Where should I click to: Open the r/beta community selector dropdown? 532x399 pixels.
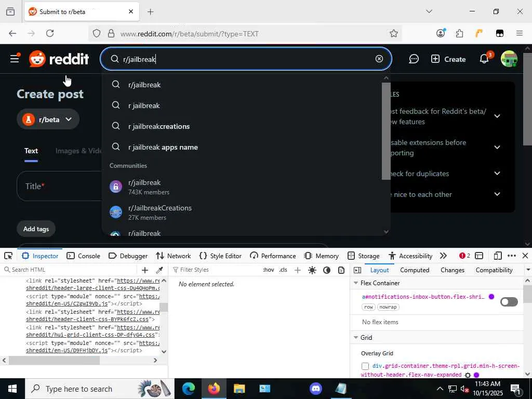pyautogui.click(x=48, y=119)
